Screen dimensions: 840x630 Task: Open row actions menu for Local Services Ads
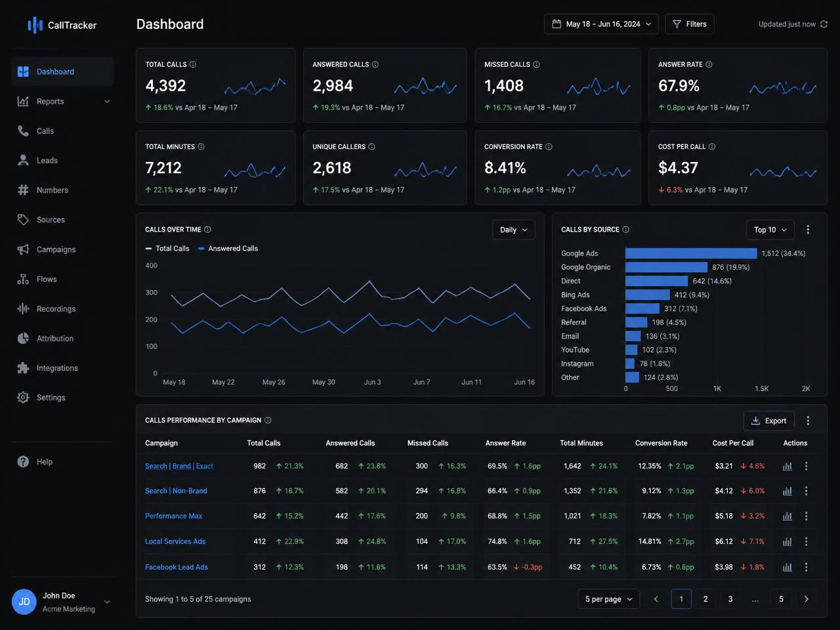click(x=807, y=541)
